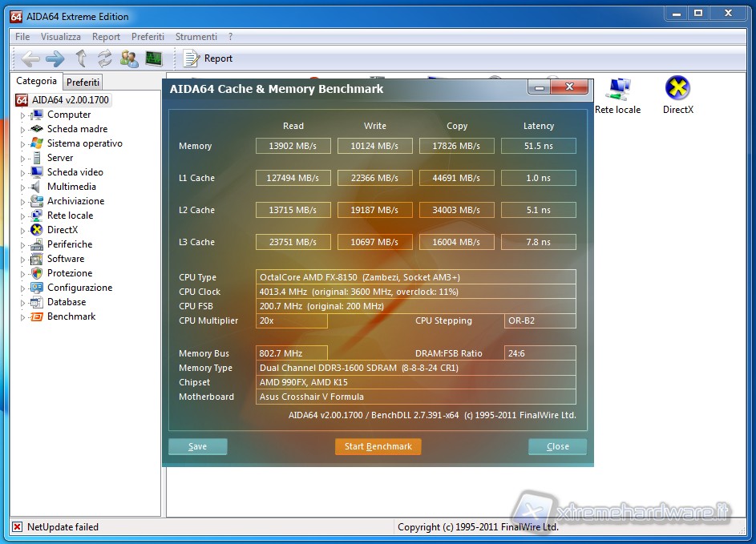This screenshot has width=756, height=544.
Task: Expand the Benchmark tree node
Action: pos(22,317)
